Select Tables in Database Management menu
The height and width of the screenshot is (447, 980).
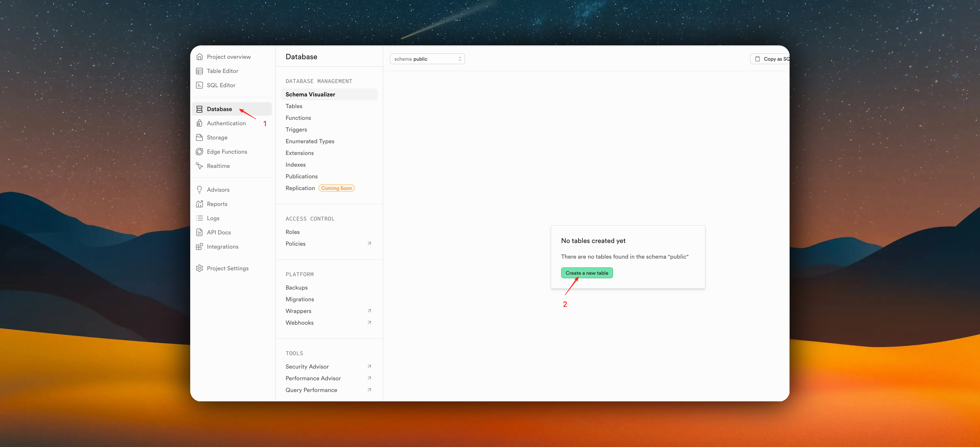click(x=294, y=106)
